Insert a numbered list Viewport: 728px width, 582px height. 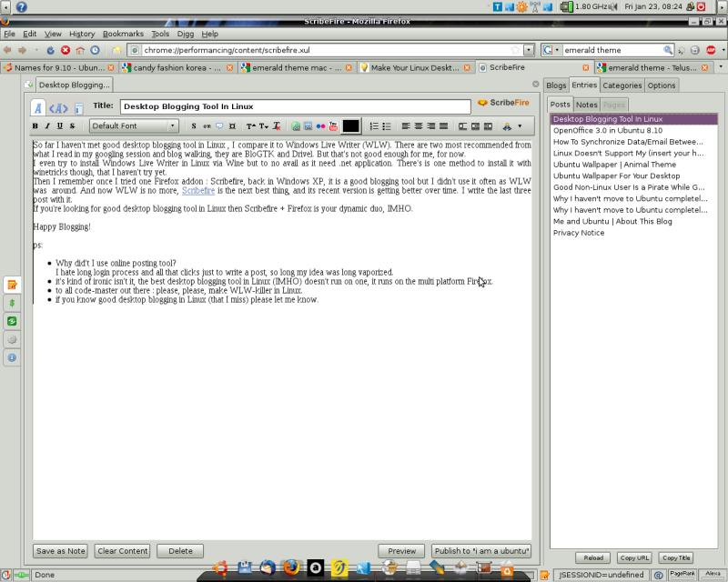(374, 126)
